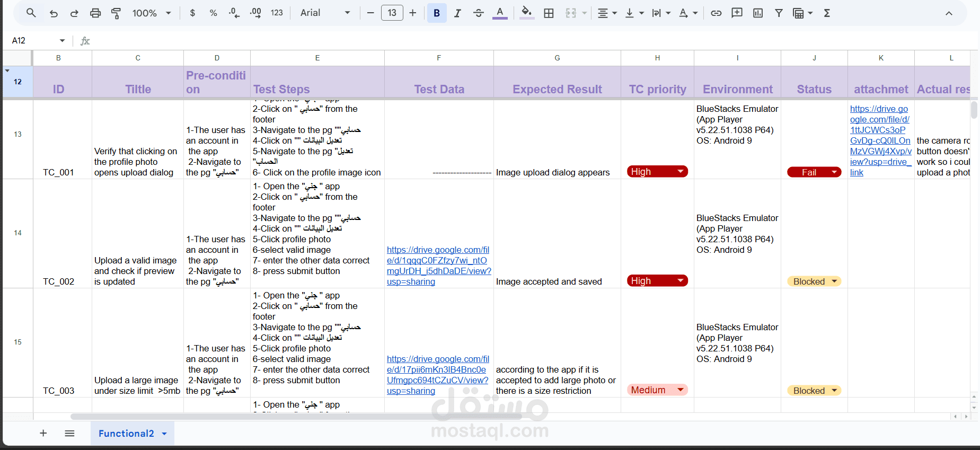The image size is (980, 450).
Task: Print the spreadsheet using printer icon
Action: (x=95, y=13)
